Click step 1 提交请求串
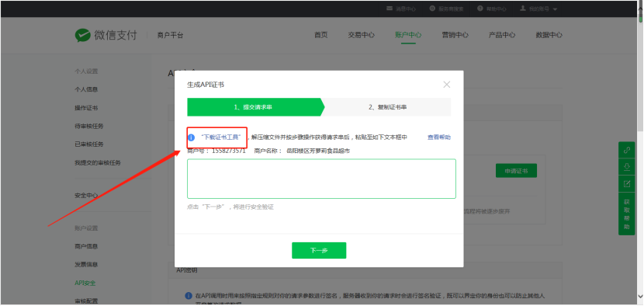 coord(255,107)
